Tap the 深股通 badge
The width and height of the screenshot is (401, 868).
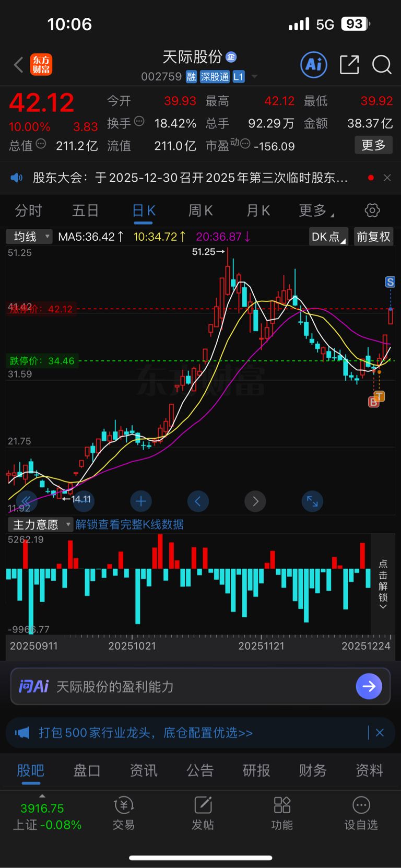click(215, 77)
